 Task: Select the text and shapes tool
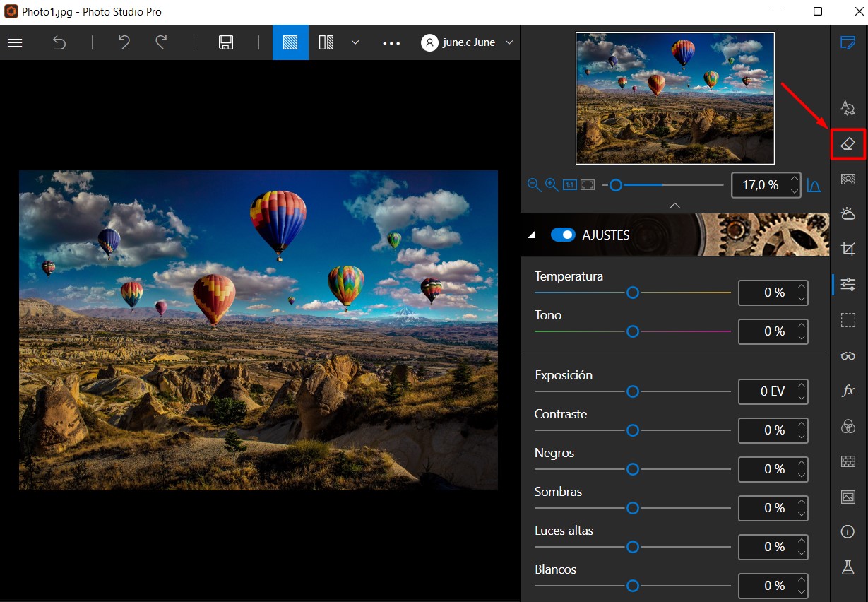tap(848, 107)
